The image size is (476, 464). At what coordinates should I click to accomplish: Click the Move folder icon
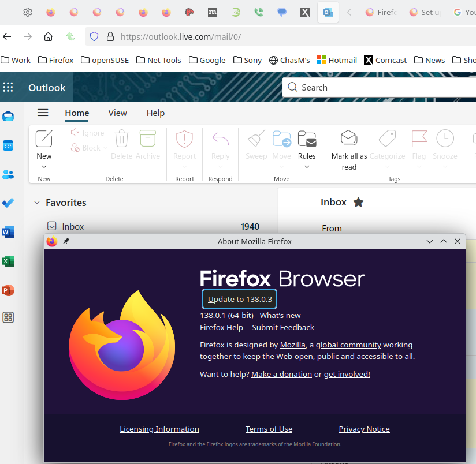282,139
